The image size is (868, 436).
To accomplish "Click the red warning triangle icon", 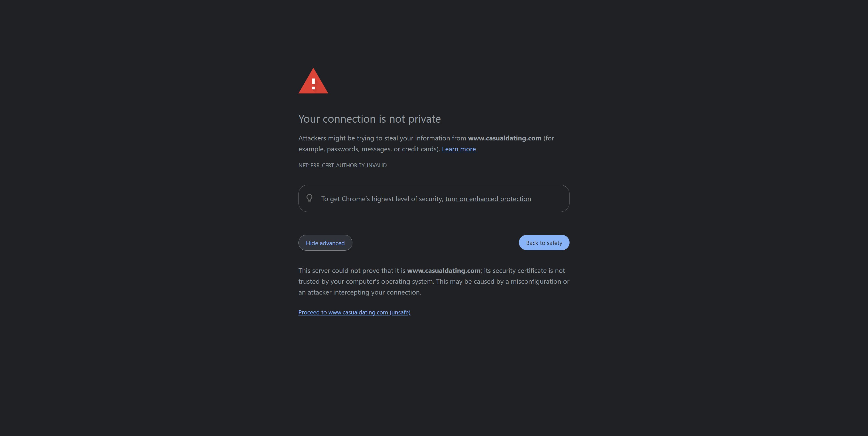I will [x=313, y=81].
